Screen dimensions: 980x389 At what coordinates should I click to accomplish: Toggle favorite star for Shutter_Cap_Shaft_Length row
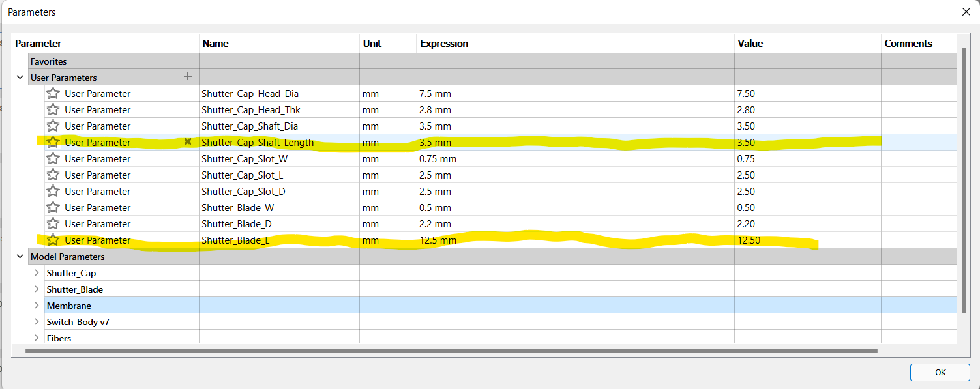[53, 142]
